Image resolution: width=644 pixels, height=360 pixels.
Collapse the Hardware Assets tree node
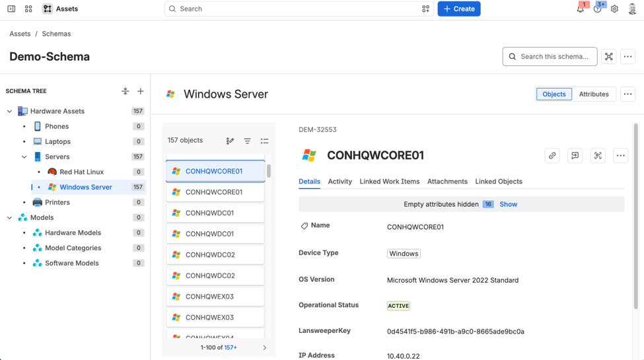[x=9, y=111]
